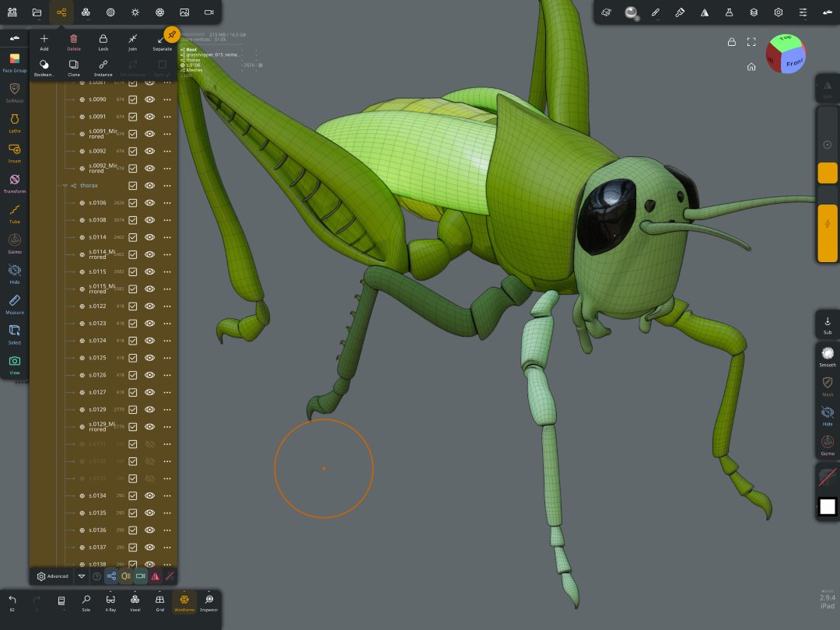Click Boolean in the scene panel

(x=44, y=68)
